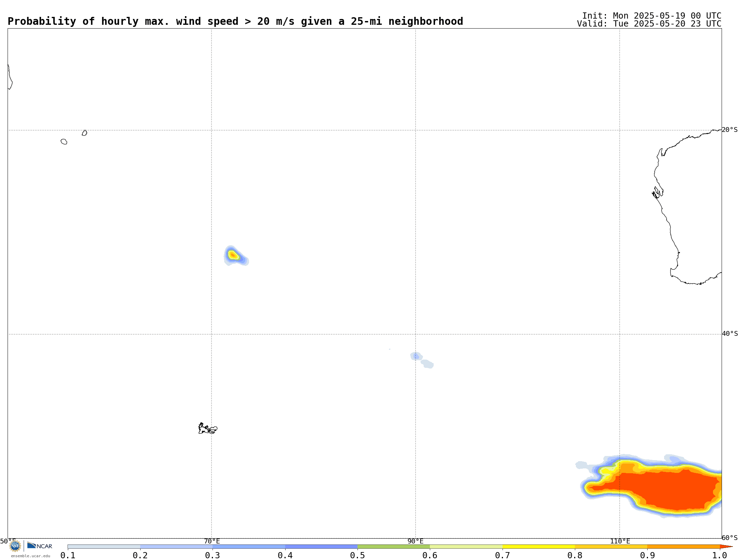Click the red-orange arrow tip of the colorbar
Viewport: 744px width, 560px height.
point(726,547)
